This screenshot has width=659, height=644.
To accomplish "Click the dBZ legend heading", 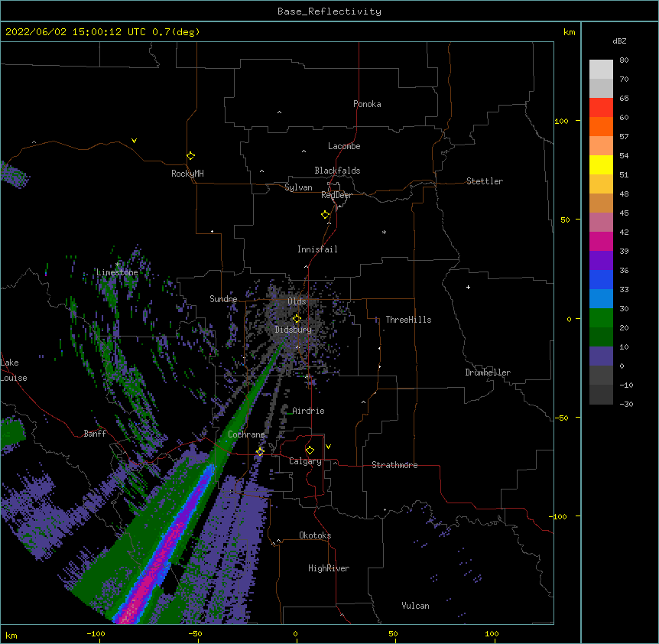I will (x=619, y=41).
